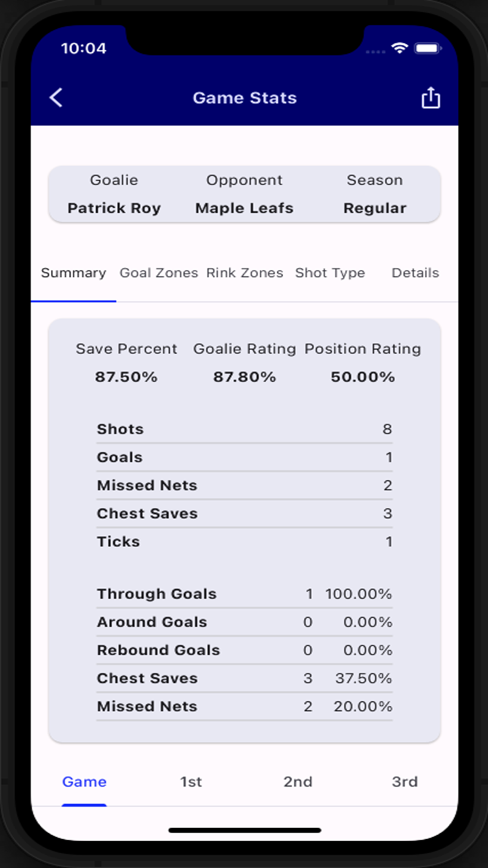This screenshot has height=868, width=488.
Task: Tap the Save Percent 87.50% value
Action: [x=126, y=377]
